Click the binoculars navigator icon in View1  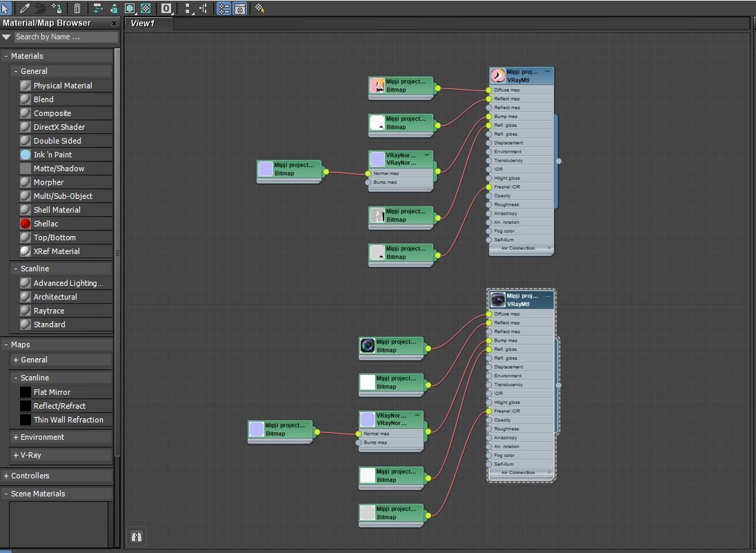[137, 536]
